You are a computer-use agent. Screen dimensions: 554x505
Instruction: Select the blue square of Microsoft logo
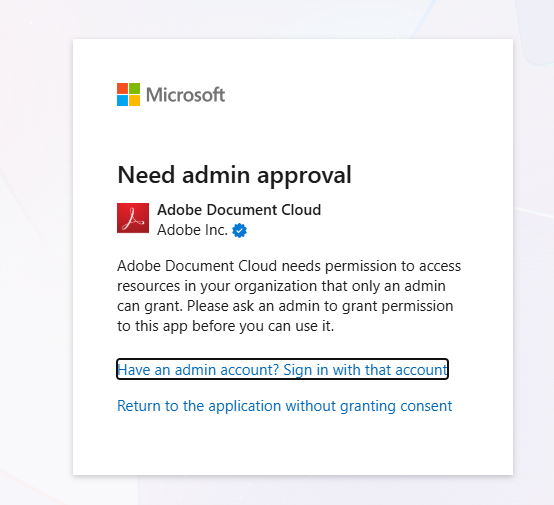pyautogui.click(x=122, y=101)
